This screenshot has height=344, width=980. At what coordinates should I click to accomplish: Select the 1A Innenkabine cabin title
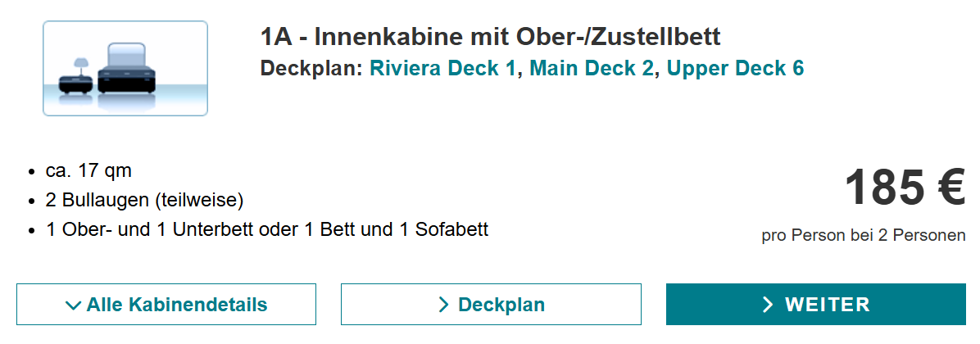coord(491,37)
